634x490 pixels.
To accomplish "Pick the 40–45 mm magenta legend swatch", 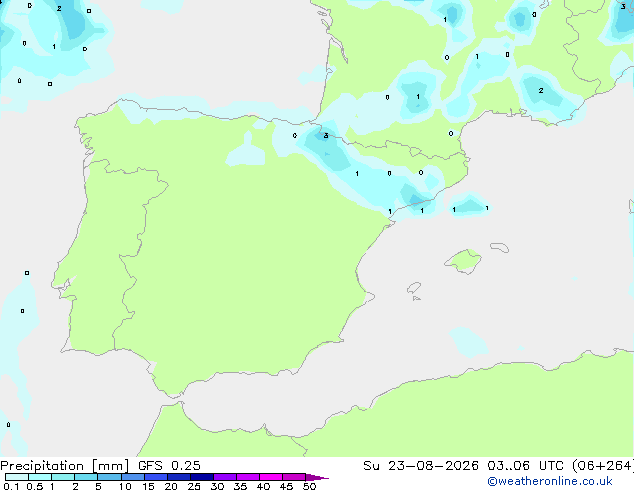I will point(271,477).
